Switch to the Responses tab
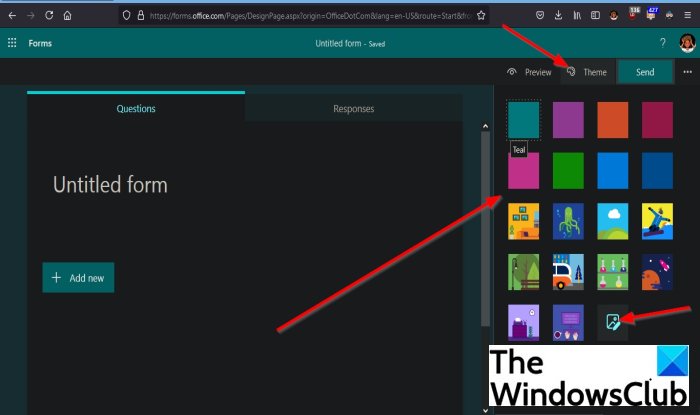The width and height of the screenshot is (700, 415). [x=354, y=108]
